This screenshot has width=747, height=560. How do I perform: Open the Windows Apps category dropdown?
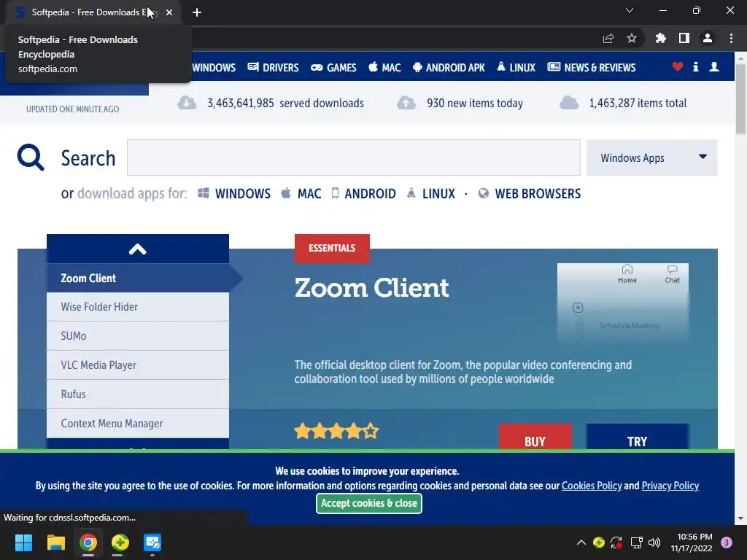click(x=651, y=157)
